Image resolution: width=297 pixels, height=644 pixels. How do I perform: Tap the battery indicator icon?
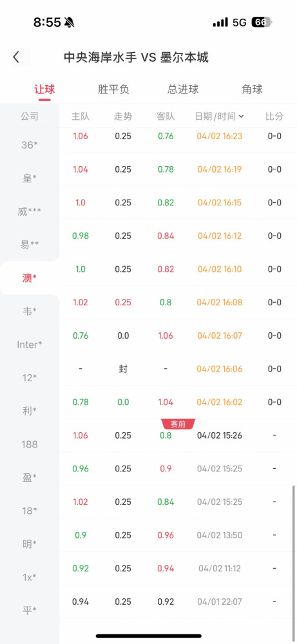click(262, 22)
